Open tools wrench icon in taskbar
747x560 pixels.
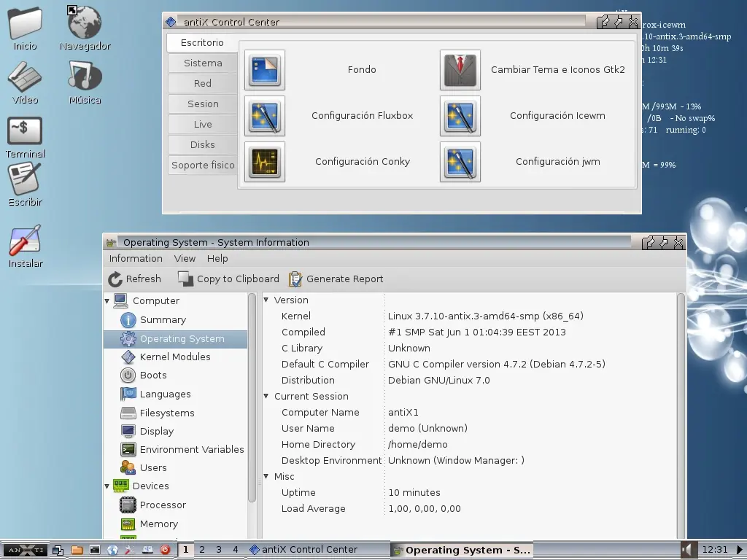click(x=129, y=550)
